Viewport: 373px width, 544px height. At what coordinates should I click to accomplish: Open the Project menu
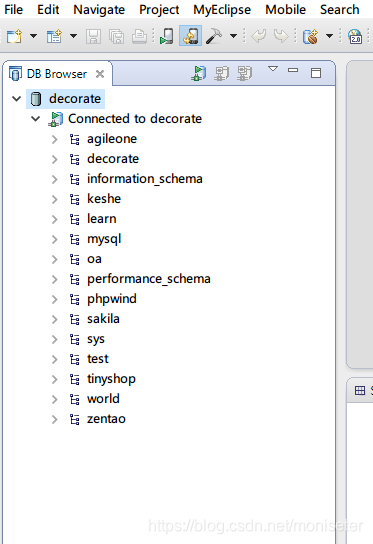pos(159,10)
